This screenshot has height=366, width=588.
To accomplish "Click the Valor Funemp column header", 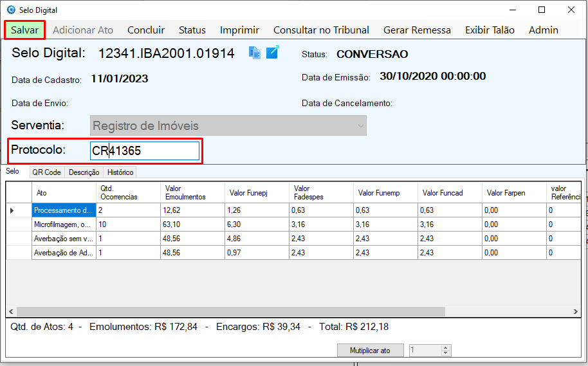I will tap(385, 193).
